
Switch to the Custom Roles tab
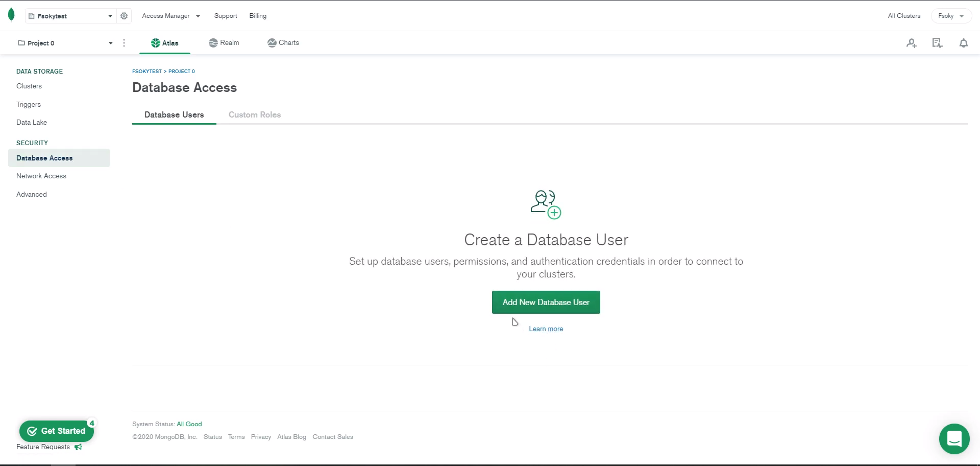(255, 115)
